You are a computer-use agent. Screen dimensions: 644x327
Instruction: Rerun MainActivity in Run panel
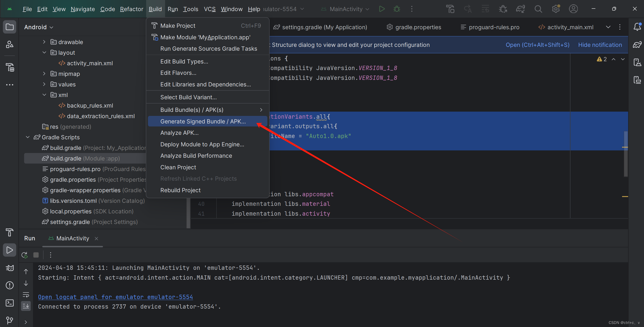24,255
